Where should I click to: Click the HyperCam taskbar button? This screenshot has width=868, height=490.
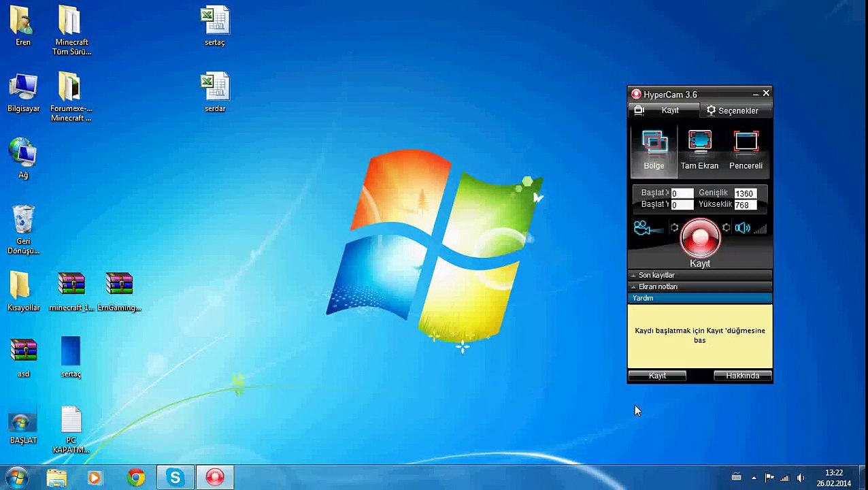[x=215, y=478]
